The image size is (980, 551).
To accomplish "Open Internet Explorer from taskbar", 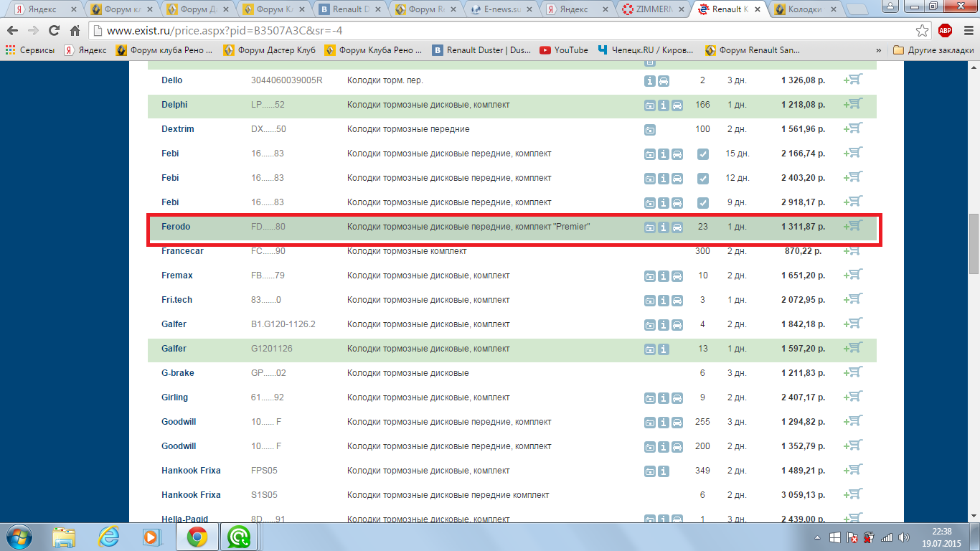I will point(109,537).
